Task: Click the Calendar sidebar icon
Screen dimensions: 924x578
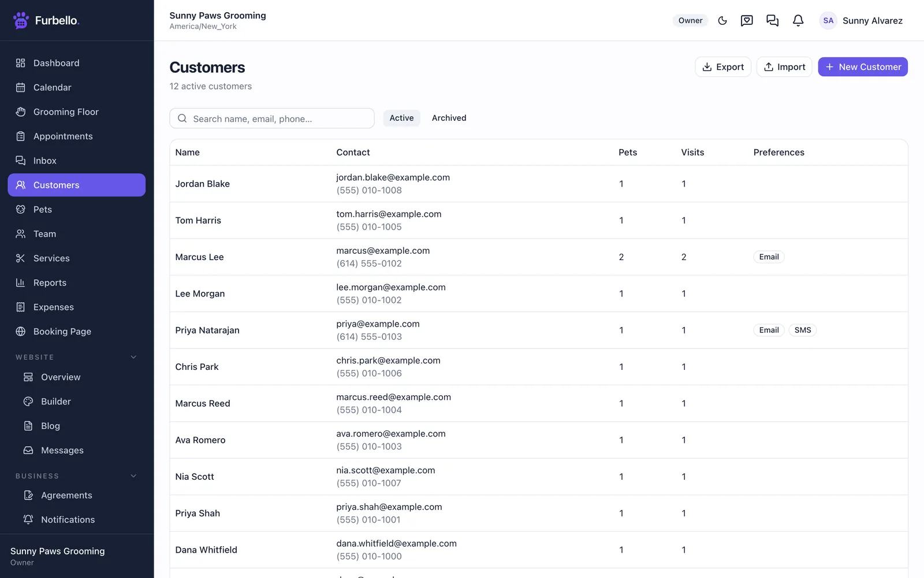Action: pos(21,87)
